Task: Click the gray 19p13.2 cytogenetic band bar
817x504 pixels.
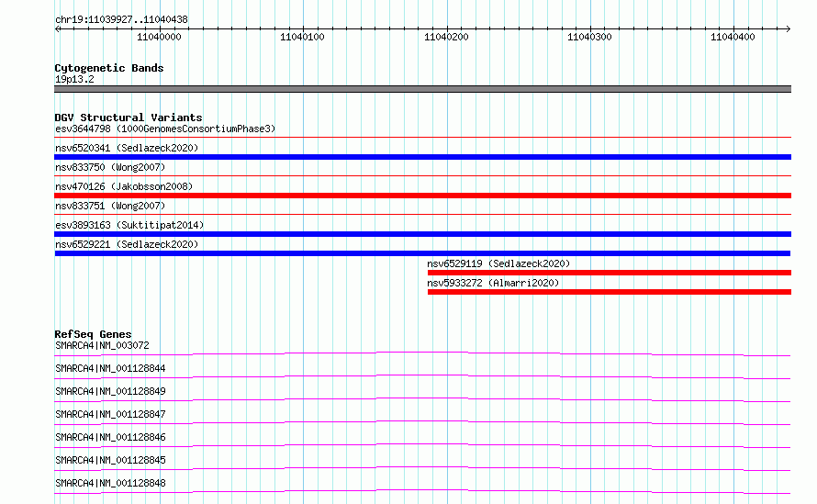Action: click(422, 89)
